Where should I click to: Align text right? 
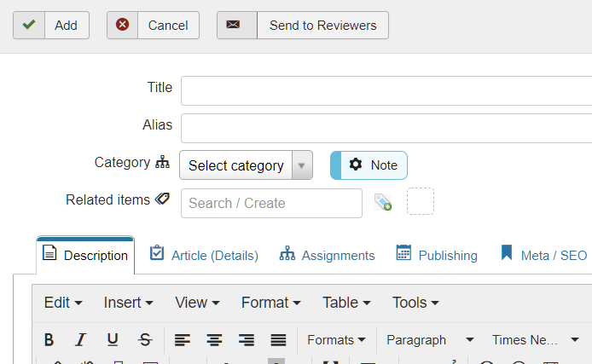[247, 340]
